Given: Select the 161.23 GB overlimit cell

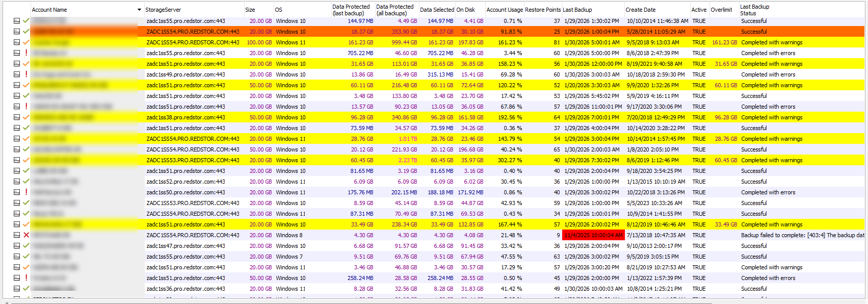Looking at the screenshot, I should (724, 42).
